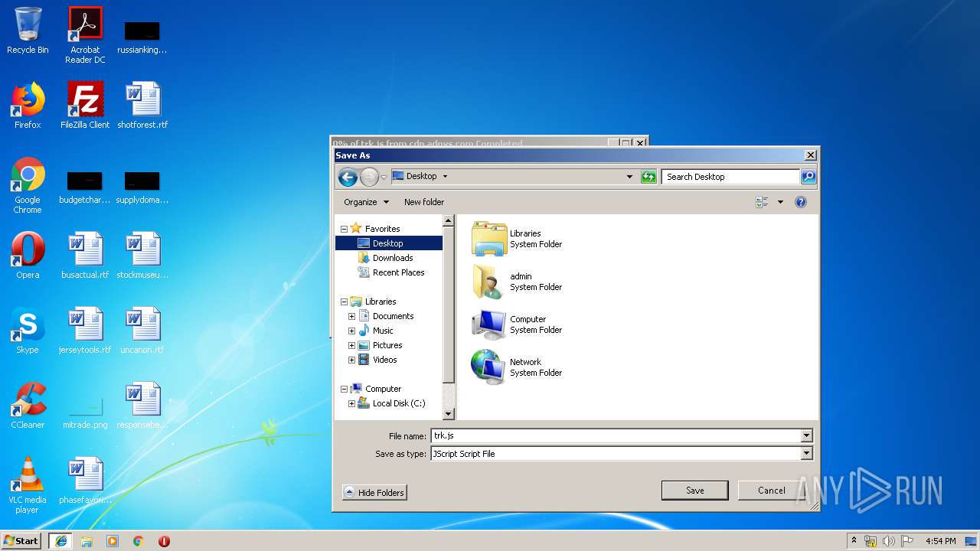Collapse the Libraries tree section
The width and height of the screenshot is (980, 551).
[x=344, y=302]
